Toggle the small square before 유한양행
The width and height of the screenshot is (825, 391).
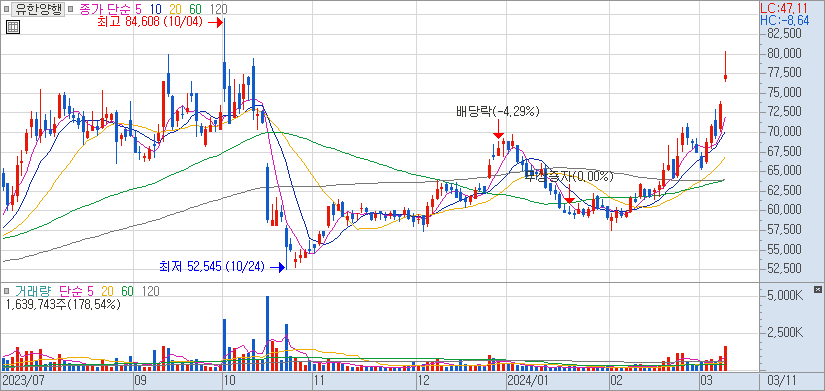click(x=6, y=9)
